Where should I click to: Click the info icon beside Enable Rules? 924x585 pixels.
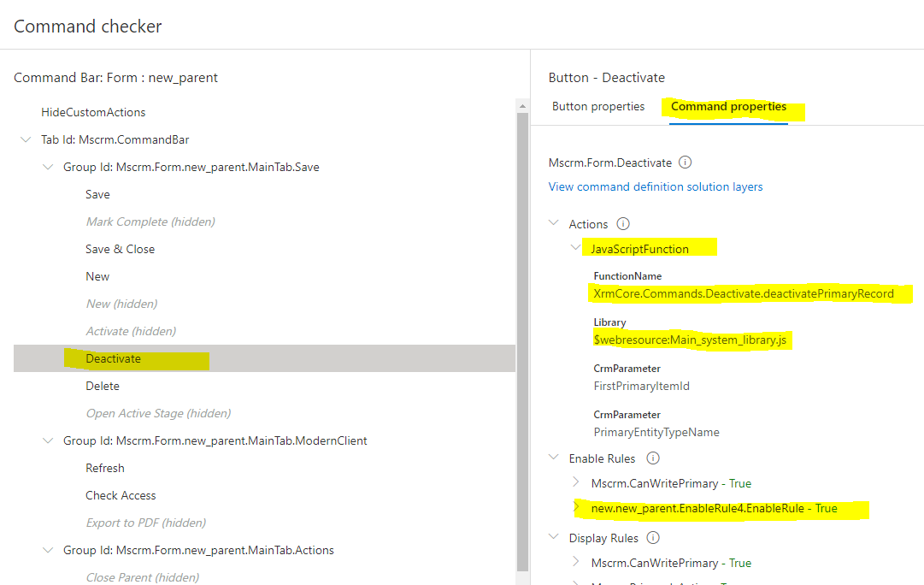tap(653, 458)
